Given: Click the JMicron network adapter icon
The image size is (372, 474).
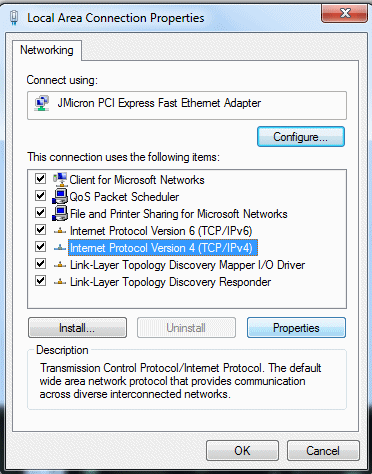Looking at the screenshot, I should (42, 103).
